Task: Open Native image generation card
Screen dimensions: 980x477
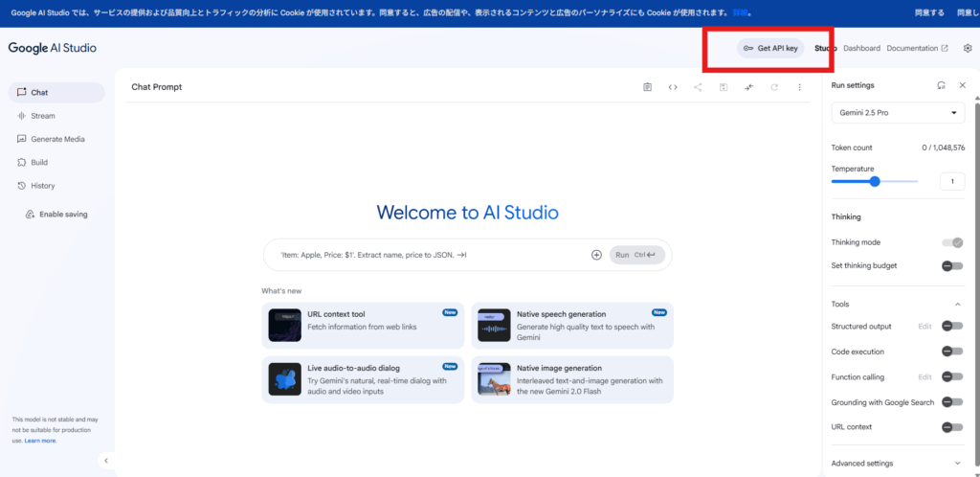Action: pyautogui.click(x=572, y=379)
